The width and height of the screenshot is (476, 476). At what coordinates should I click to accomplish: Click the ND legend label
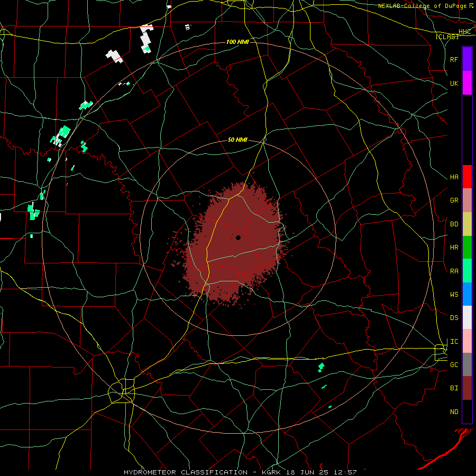click(454, 412)
